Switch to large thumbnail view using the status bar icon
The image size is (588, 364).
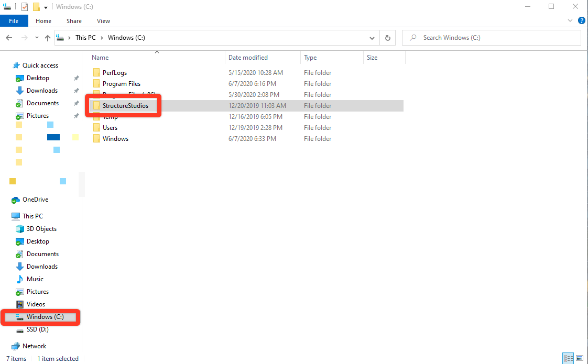[x=580, y=358]
